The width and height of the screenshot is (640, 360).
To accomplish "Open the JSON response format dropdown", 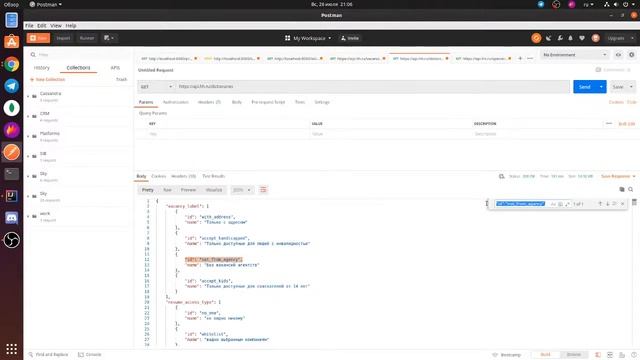I will (242, 190).
